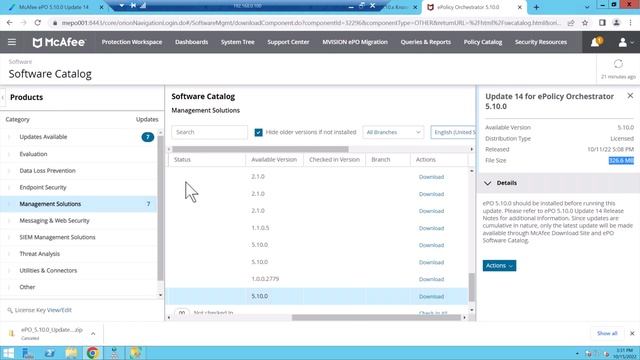640x360 pixels.
Task: Open the Actions dropdown button
Action: 499,266
